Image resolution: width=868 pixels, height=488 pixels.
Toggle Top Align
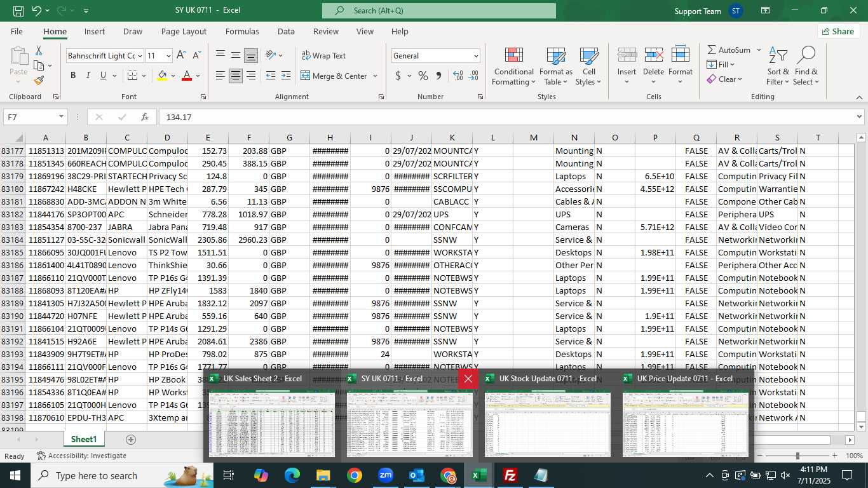click(x=220, y=55)
